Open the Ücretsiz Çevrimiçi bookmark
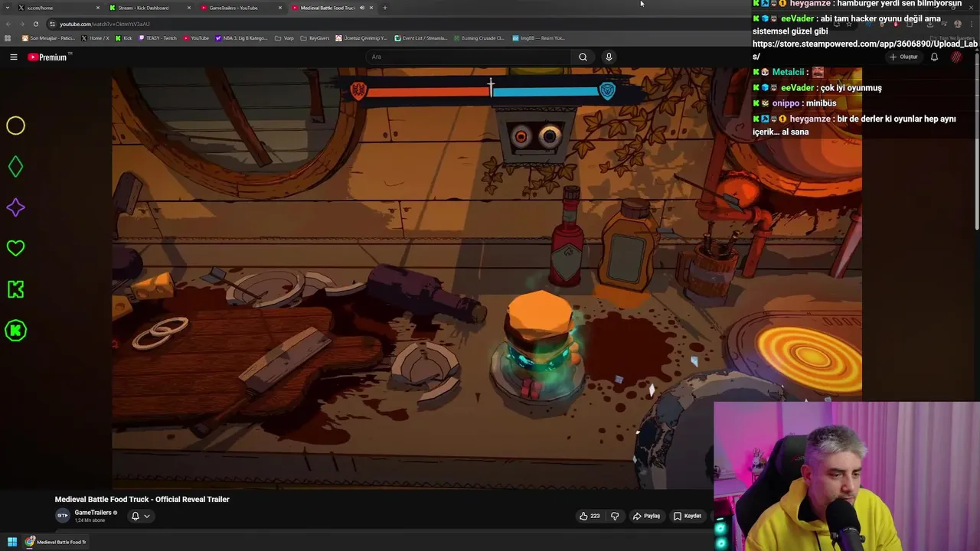980x551 pixels. coord(362,37)
